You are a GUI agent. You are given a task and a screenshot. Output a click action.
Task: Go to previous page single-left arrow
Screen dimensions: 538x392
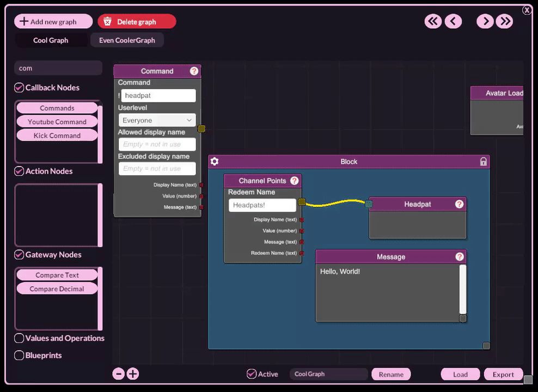[x=453, y=21]
